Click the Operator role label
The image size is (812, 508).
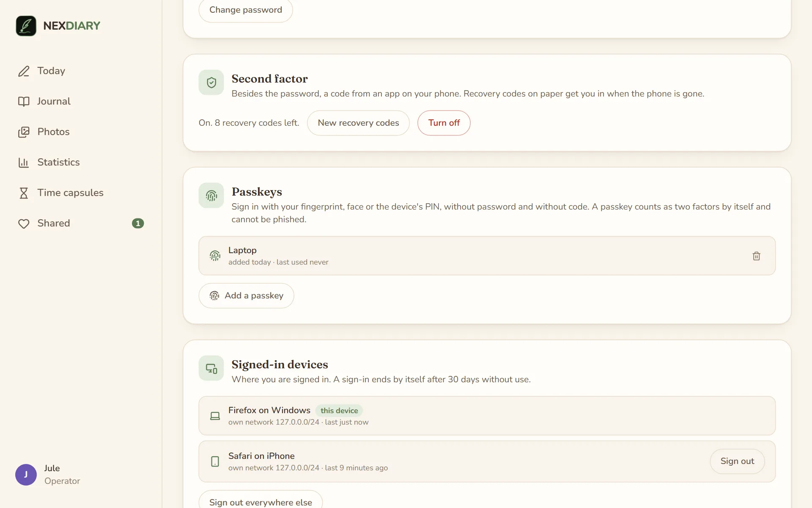click(62, 481)
